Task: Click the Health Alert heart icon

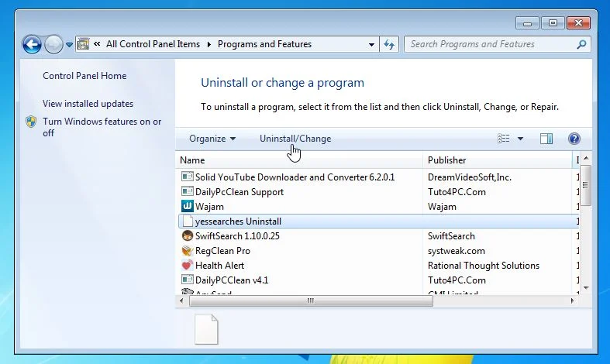Action: click(x=187, y=265)
